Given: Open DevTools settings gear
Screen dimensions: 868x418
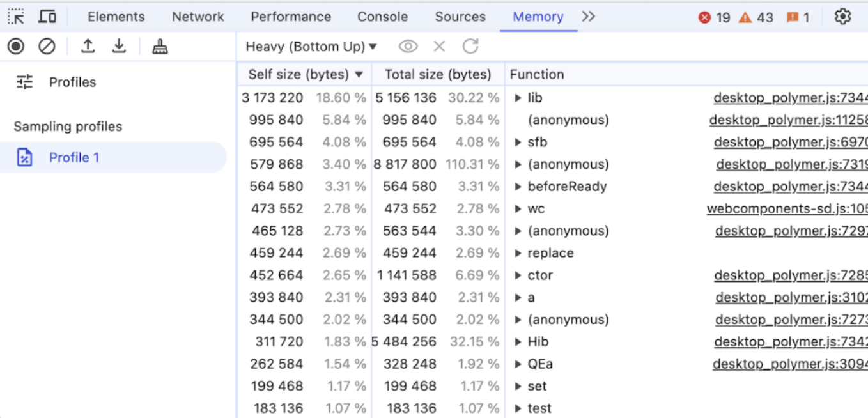Looking at the screenshot, I should pyautogui.click(x=842, y=17).
